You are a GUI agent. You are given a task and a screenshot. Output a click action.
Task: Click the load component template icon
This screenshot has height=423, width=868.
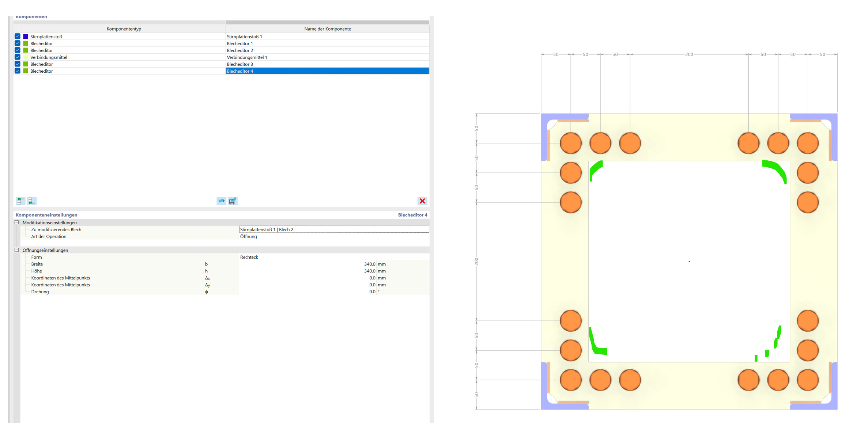221,201
